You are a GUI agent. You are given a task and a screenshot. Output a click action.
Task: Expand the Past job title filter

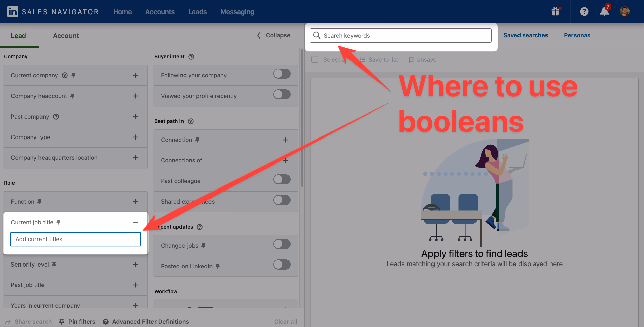tap(136, 285)
